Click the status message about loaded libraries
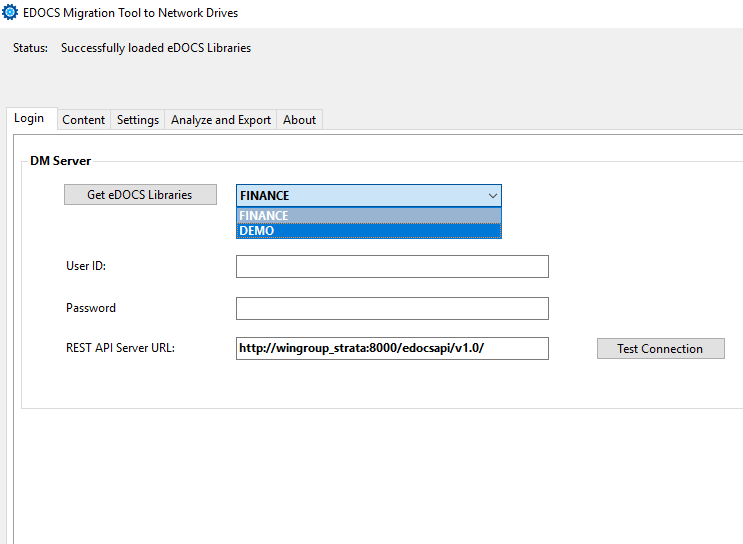 point(155,48)
